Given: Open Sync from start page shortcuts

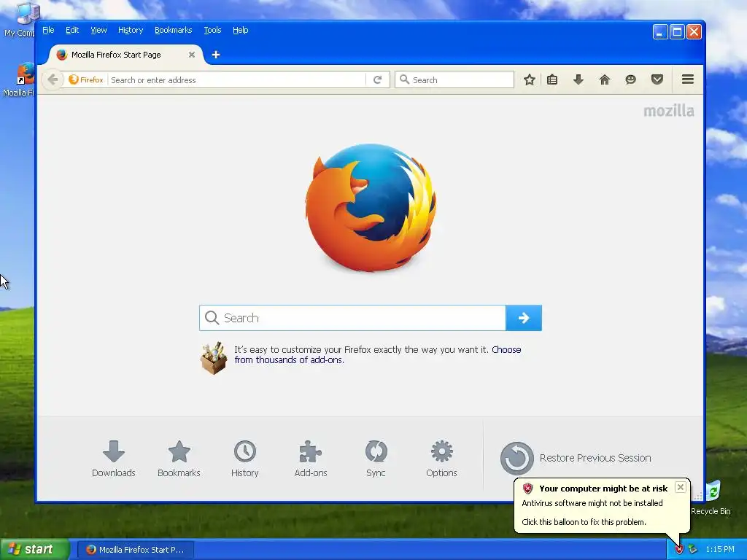Looking at the screenshot, I should (x=376, y=459).
